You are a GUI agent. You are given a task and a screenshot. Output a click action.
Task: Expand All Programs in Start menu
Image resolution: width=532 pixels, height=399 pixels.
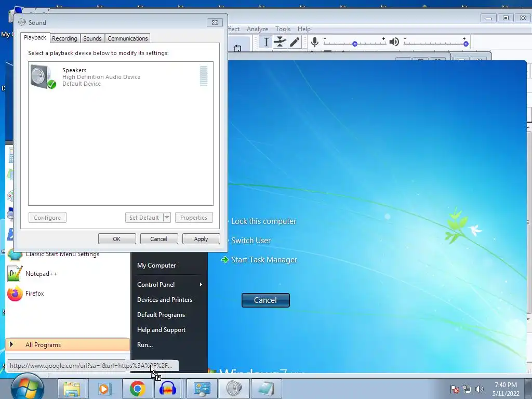tap(68, 345)
